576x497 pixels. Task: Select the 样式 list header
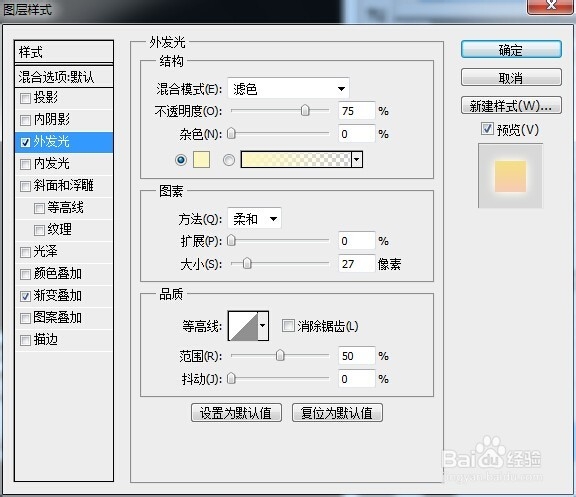pyautogui.click(x=64, y=52)
